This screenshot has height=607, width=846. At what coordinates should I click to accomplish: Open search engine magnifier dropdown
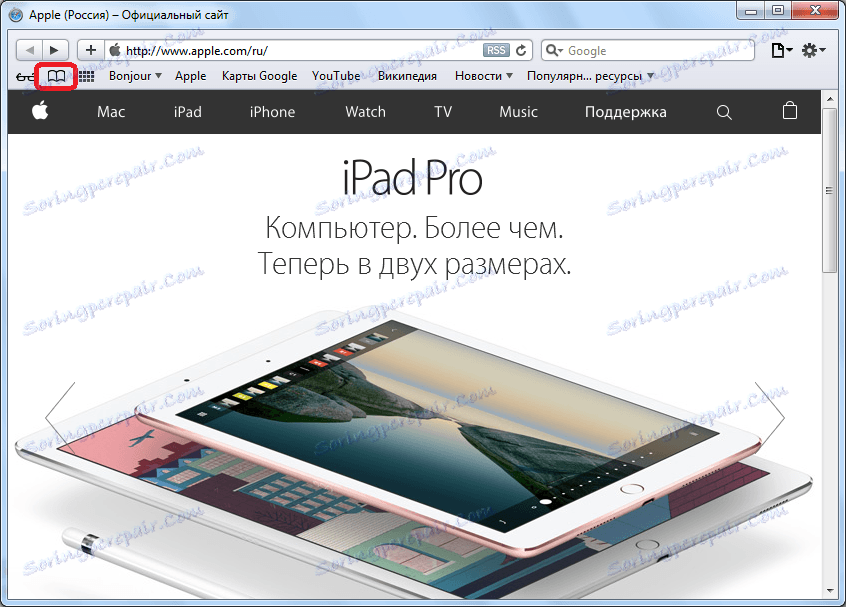554,51
